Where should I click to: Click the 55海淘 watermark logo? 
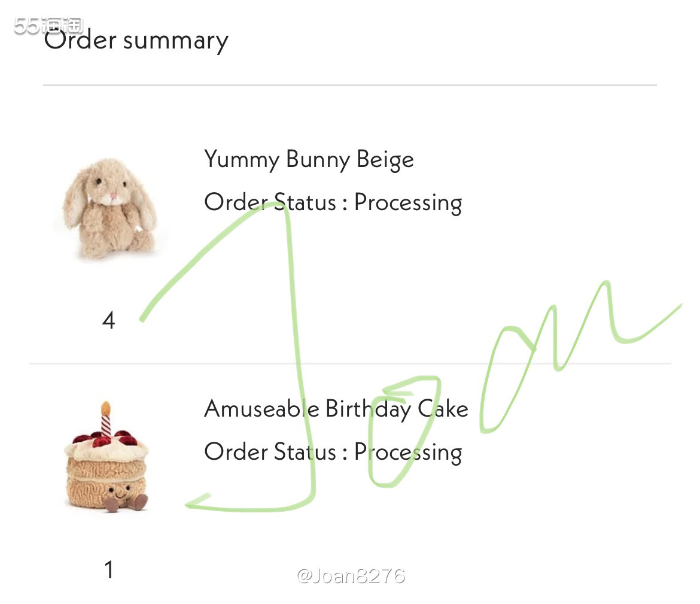coord(48,26)
